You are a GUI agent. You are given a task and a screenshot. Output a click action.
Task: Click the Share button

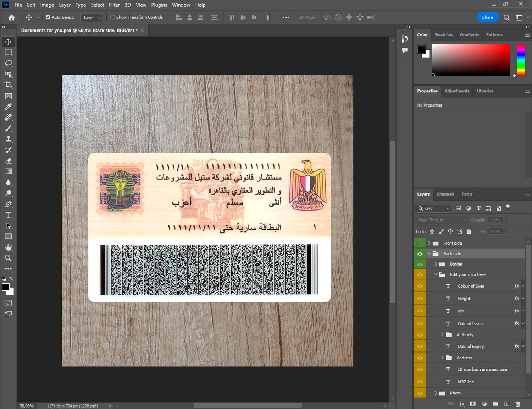(487, 17)
